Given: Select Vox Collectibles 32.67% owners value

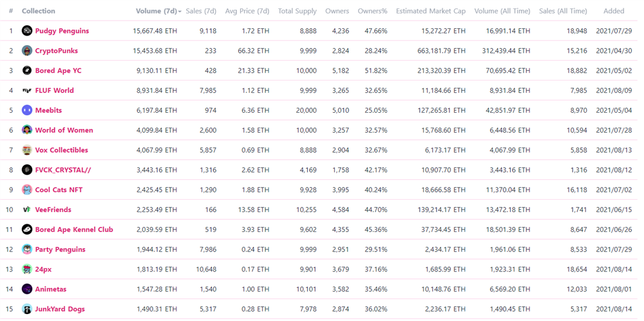Looking at the screenshot, I should pyautogui.click(x=376, y=150).
